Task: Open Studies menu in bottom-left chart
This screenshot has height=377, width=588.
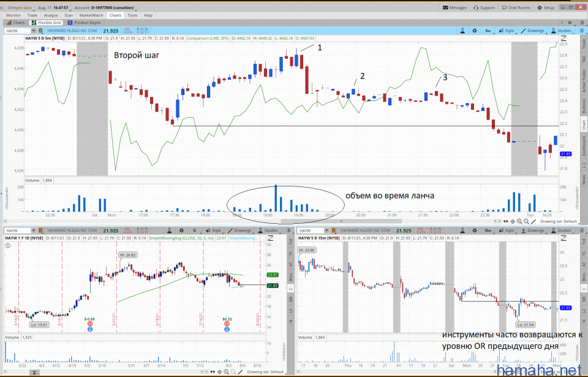Action: (268, 230)
